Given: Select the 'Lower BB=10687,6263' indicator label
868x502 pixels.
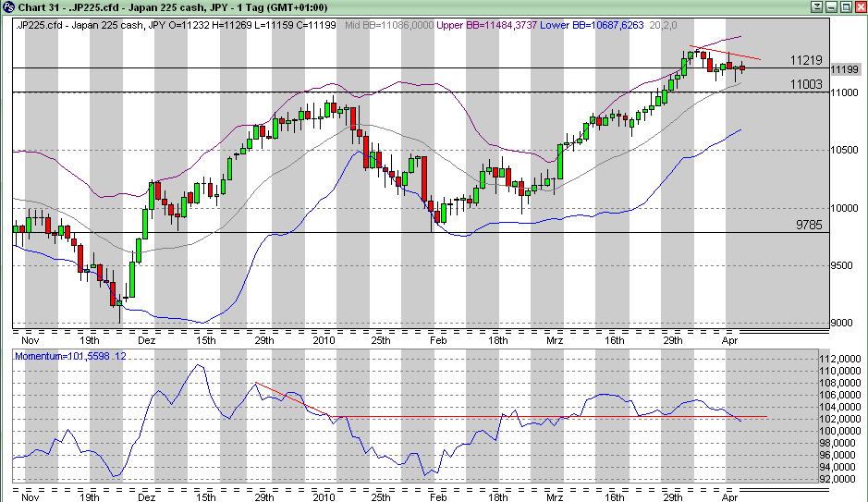Looking at the screenshot, I should pos(592,25).
